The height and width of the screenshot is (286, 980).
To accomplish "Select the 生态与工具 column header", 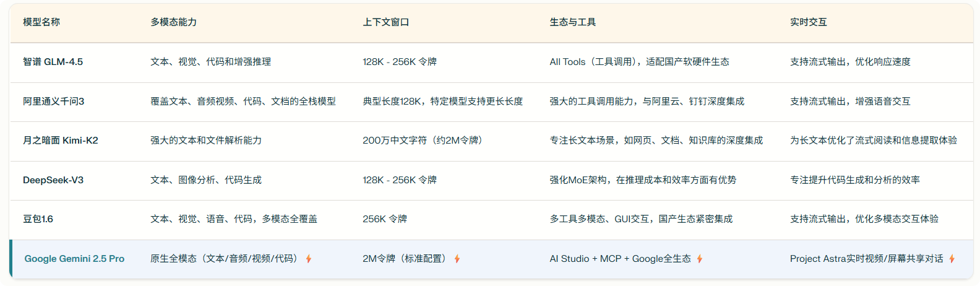I will 573,22.
